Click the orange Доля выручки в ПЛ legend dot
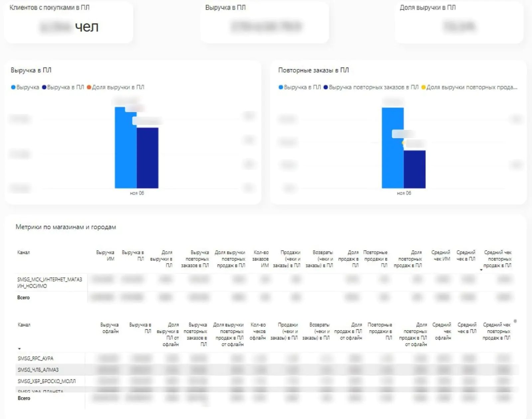Image resolution: width=532 pixels, height=419 pixels. point(89,87)
